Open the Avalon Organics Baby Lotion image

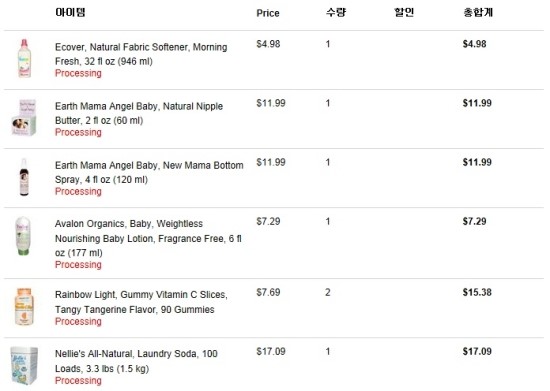pos(23,236)
